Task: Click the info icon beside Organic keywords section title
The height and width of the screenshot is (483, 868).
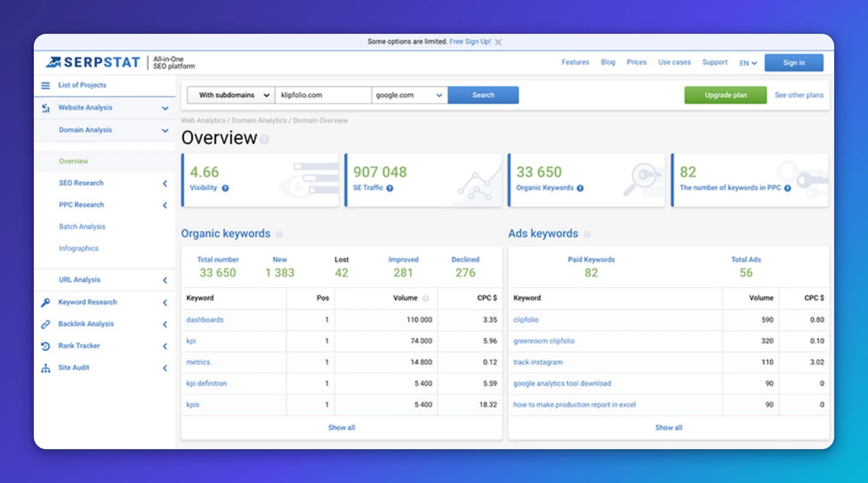Action: click(279, 234)
